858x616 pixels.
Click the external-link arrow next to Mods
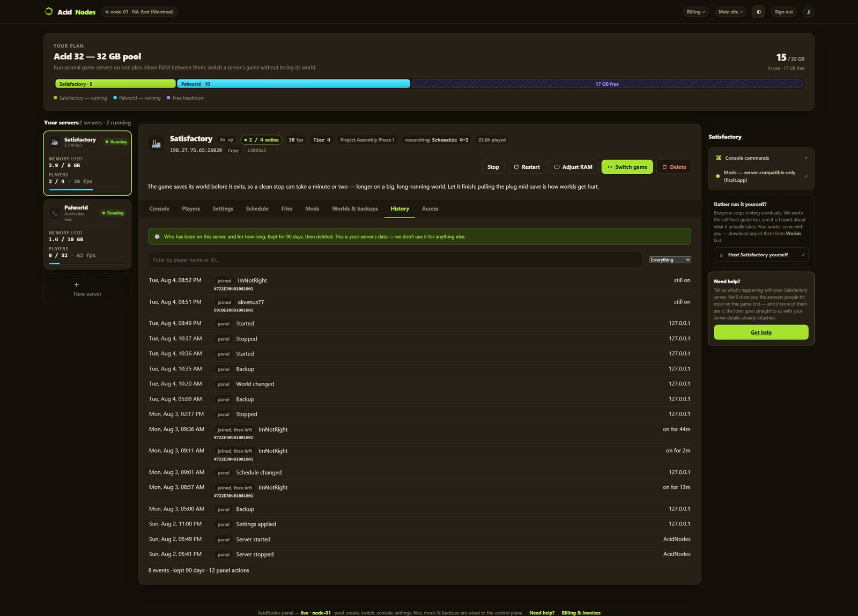pyautogui.click(x=805, y=176)
